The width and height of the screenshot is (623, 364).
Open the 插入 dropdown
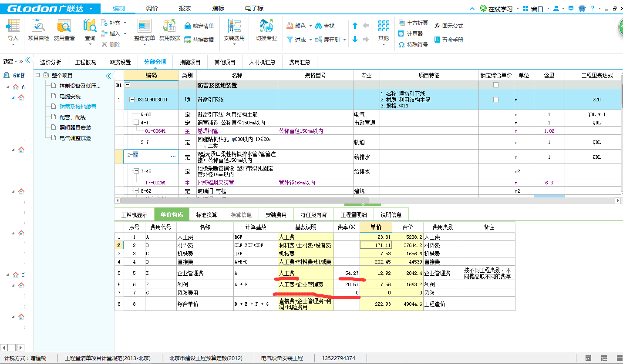coord(125,33)
